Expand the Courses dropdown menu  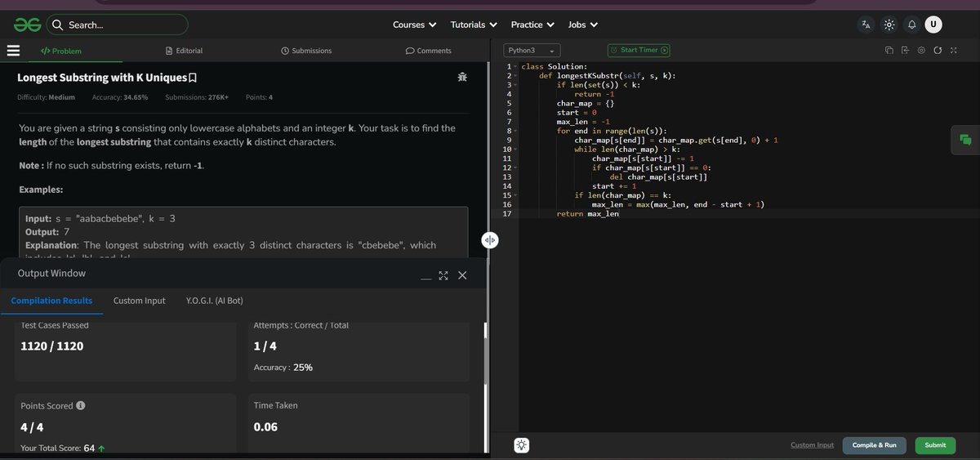coord(414,25)
